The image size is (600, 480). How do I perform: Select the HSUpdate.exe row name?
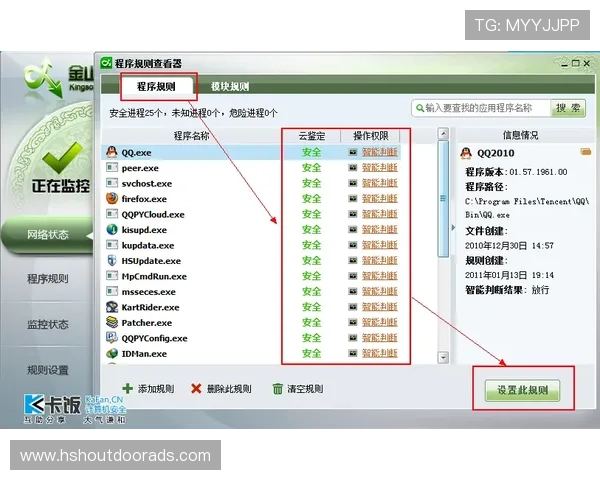tap(151, 261)
